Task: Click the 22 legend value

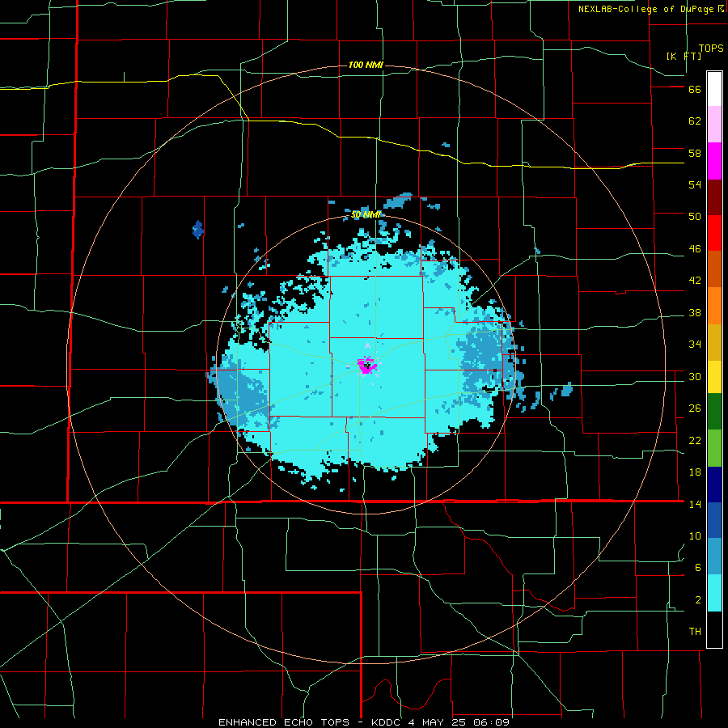Action: [695, 440]
